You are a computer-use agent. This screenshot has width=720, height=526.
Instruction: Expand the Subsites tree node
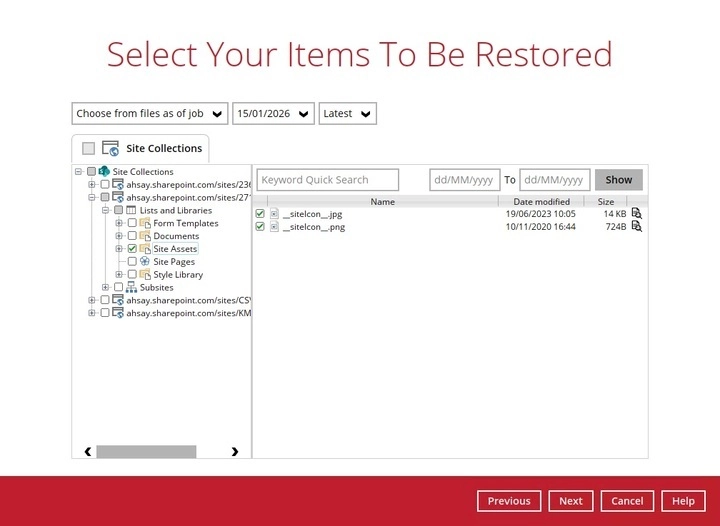click(x=106, y=287)
